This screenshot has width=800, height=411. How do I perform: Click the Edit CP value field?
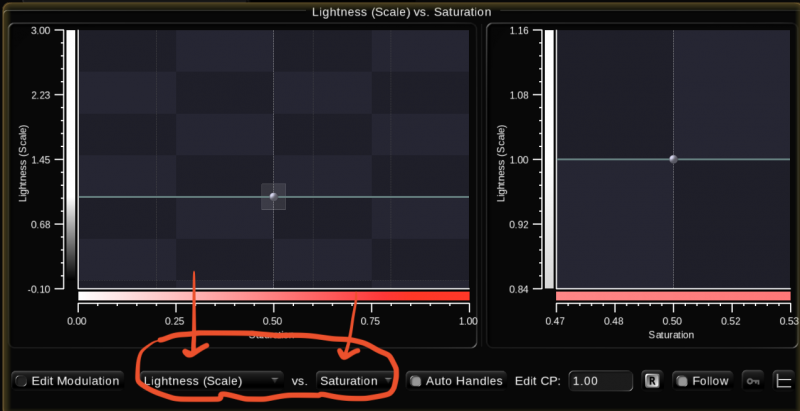(x=600, y=381)
